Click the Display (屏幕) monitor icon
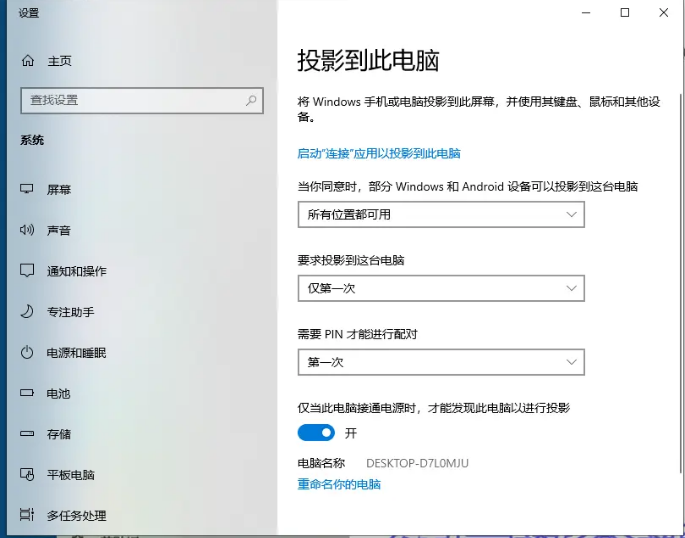 pos(27,189)
